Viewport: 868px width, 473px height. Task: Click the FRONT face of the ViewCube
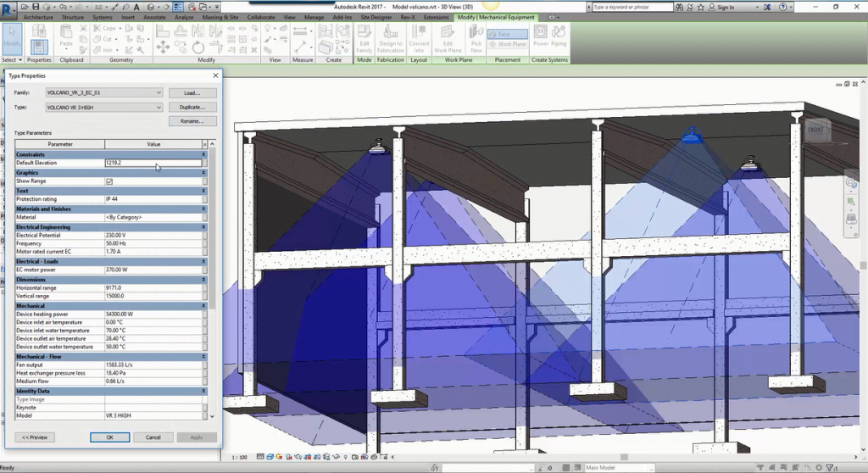click(x=815, y=130)
